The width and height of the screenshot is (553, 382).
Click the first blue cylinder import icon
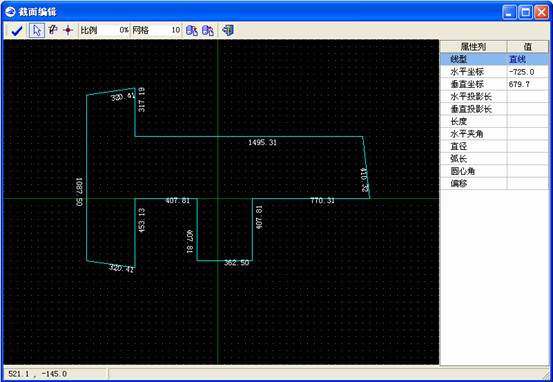point(192,30)
